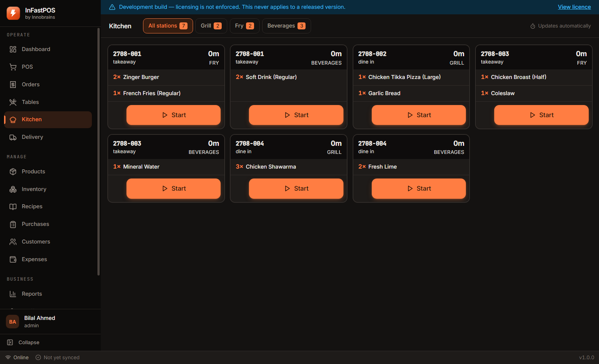Start the Soft Drink (Regular) ticket

(296, 115)
